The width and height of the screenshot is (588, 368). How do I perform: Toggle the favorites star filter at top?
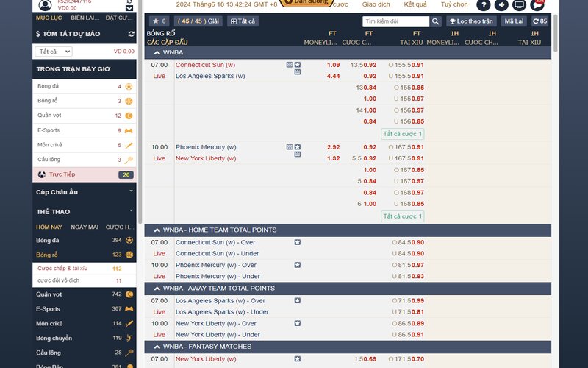[x=159, y=21]
